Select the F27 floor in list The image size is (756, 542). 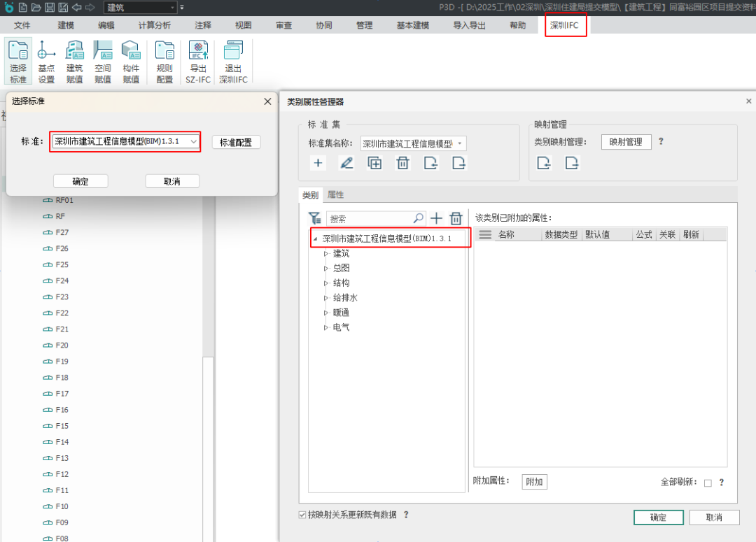point(62,232)
